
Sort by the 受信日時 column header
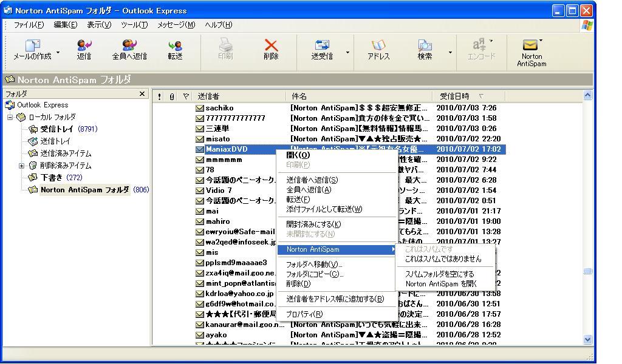[469, 96]
